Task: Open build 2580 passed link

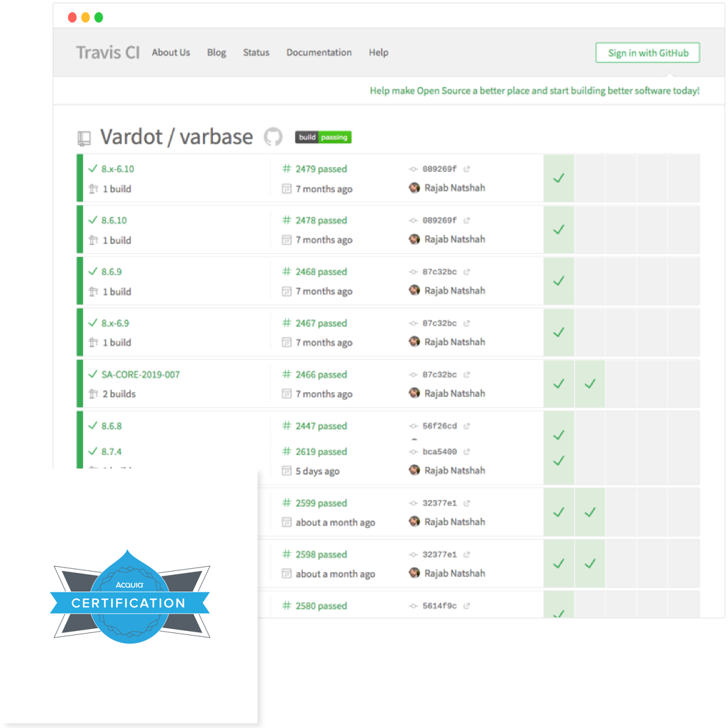Action: [321, 606]
